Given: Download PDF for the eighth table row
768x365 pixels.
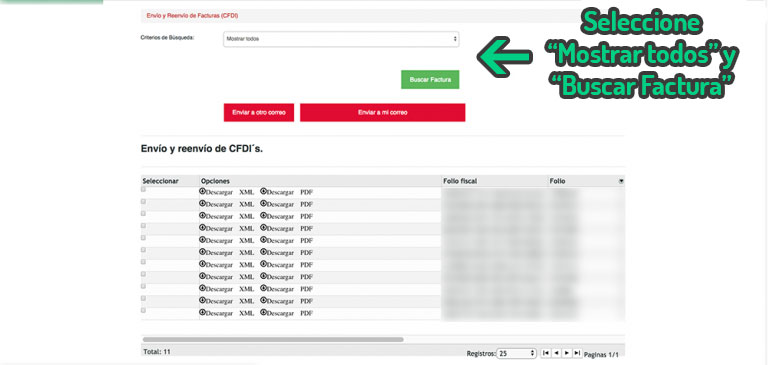Looking at the screenshot, I should (287, 277).
